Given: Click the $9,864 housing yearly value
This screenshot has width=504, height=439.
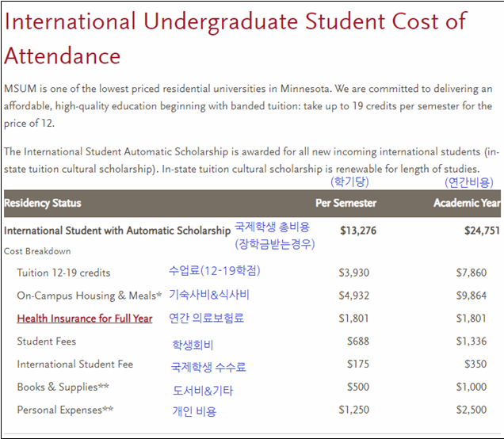Looking at the screenshot, I should point(472,296).
